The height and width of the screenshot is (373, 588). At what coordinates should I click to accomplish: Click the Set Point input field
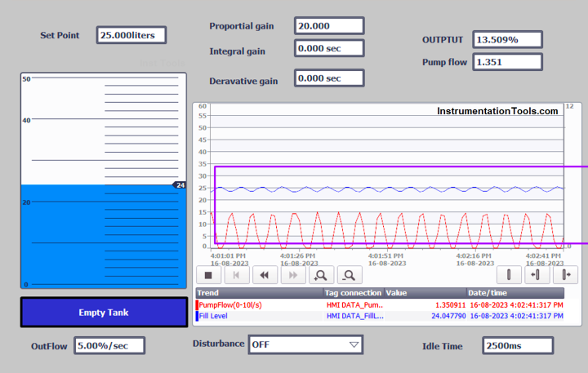pyautogui.click(x=131, y=35)
